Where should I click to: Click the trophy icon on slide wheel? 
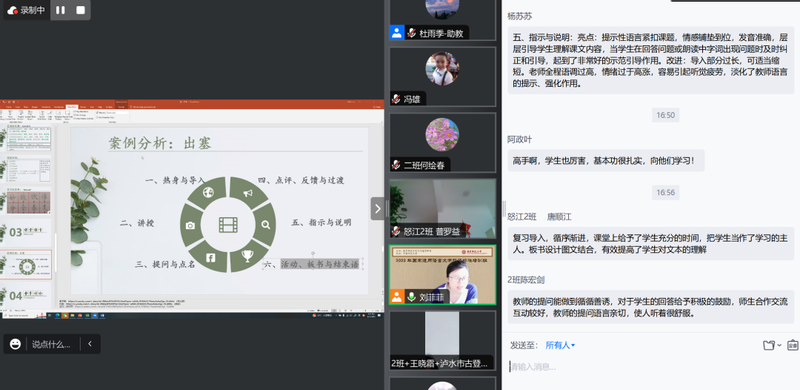pos(247,256)
